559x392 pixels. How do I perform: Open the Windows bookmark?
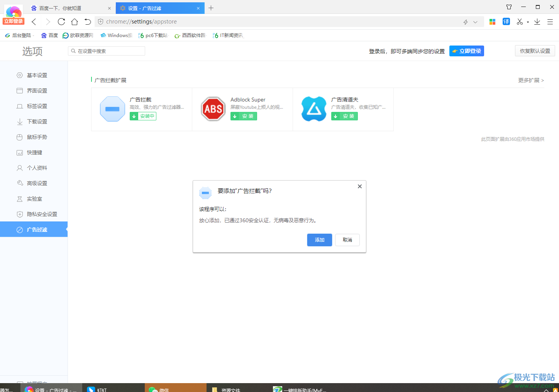pos(116,35)
